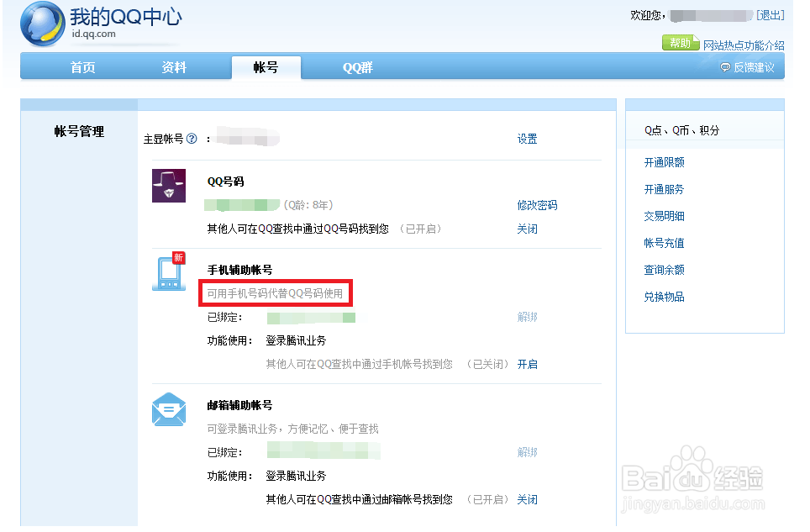This screenshot has height=532, width=810.
Task: Click the text 可用手机号码代替QQ号码使用
Action: coord(275,293)
